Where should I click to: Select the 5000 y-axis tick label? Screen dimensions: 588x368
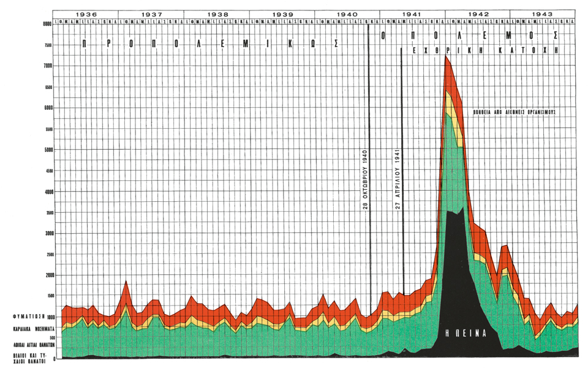46,150
